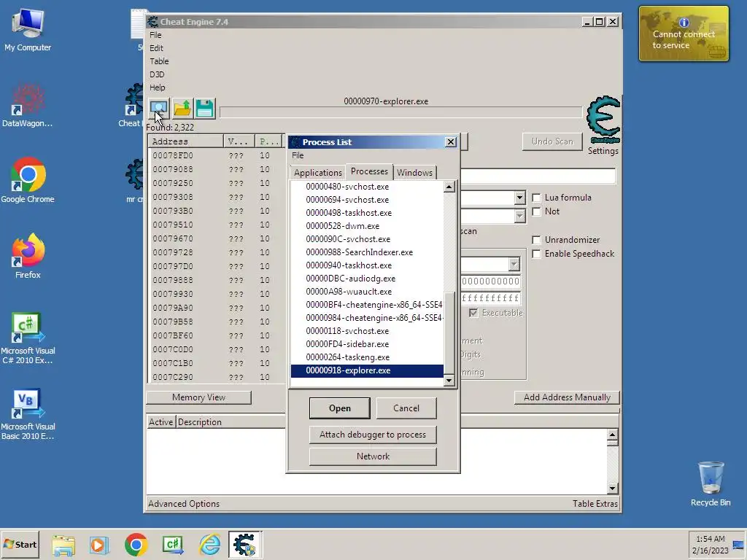
Task: Open the Recycle Bin
Action: point(711,484)
